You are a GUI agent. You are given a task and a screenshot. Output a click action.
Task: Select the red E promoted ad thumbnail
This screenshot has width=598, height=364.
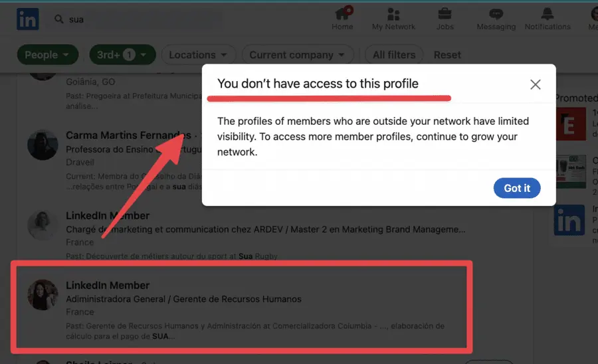tap(571, 124)
